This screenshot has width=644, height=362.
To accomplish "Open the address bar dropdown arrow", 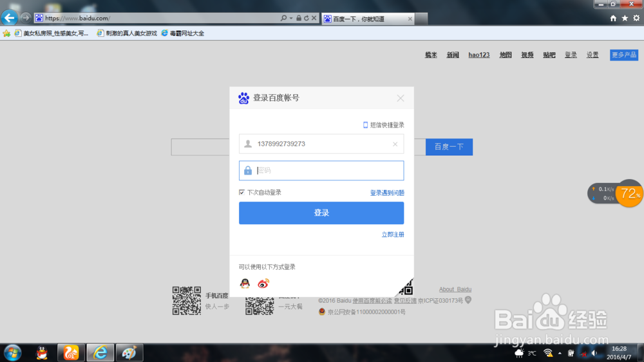I will (291, 18).
